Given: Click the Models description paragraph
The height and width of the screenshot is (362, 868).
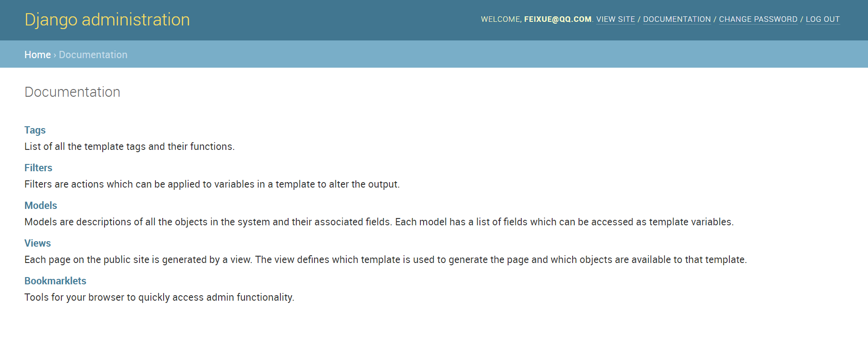Looking at the screenshot, I should click(379, 222).
